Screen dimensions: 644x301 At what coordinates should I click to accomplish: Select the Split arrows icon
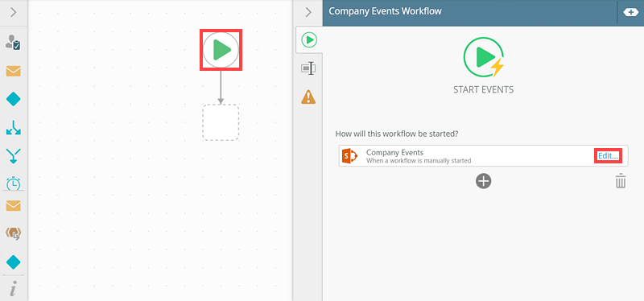[13, 128]
